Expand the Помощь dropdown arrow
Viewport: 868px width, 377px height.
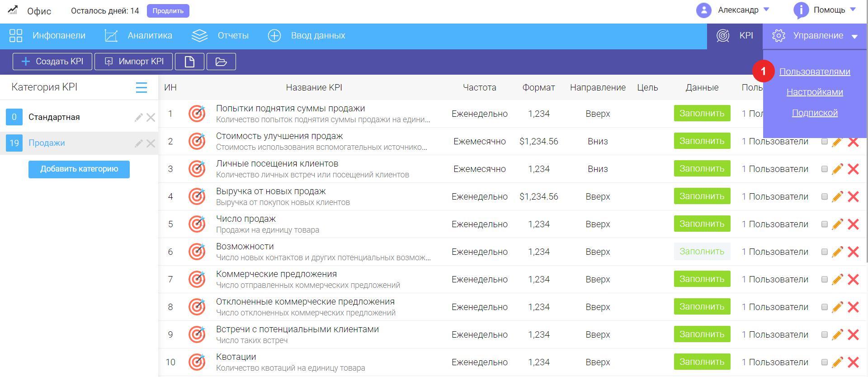pyautogui.click(x=853, y=10)
